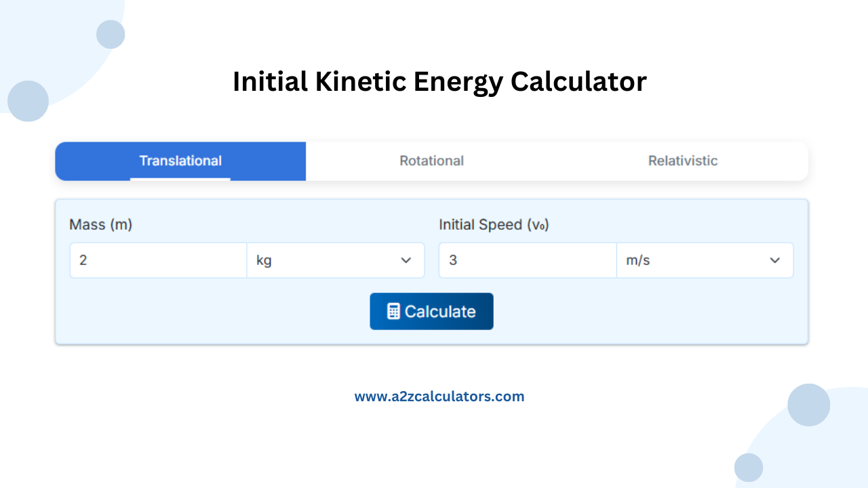Click the calculator icon on the Calculate button
Viewport: 868px width, 488px height.
tap(392, 311)
